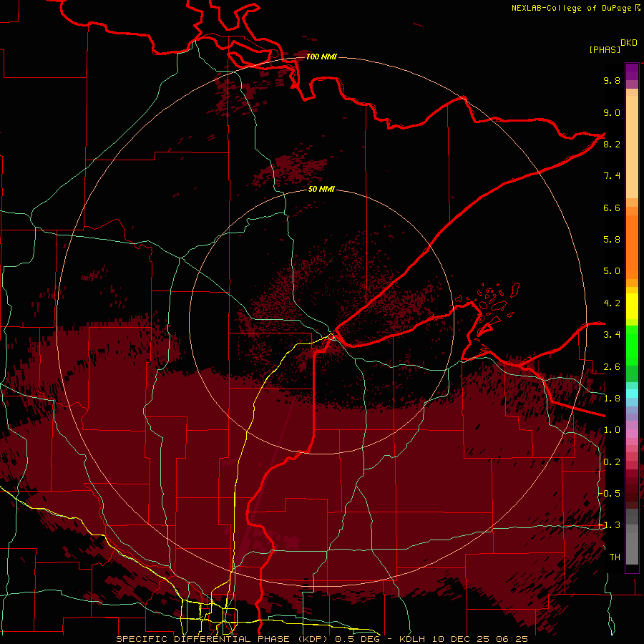Click the 9.8 value on the color scale
Image resolution: width=644 pixels, height=644 pixels.
coord(612,80)
